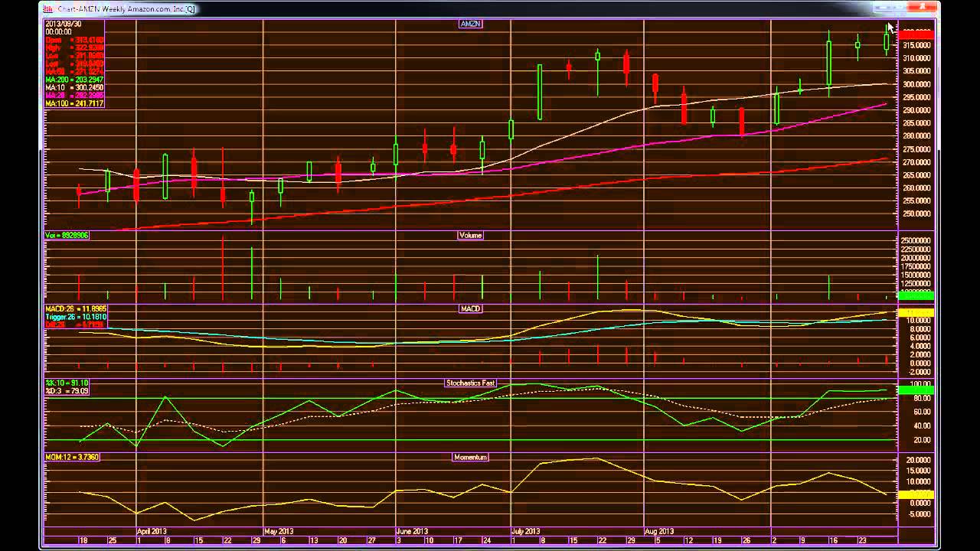Click week 23 date tick near right edge

click(x=862, y=540)
